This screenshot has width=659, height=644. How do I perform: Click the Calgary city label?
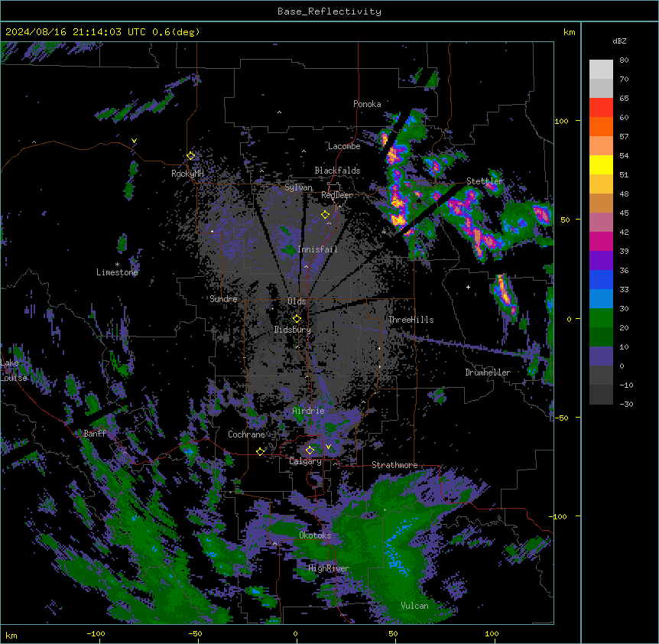[x=306, y=461]
